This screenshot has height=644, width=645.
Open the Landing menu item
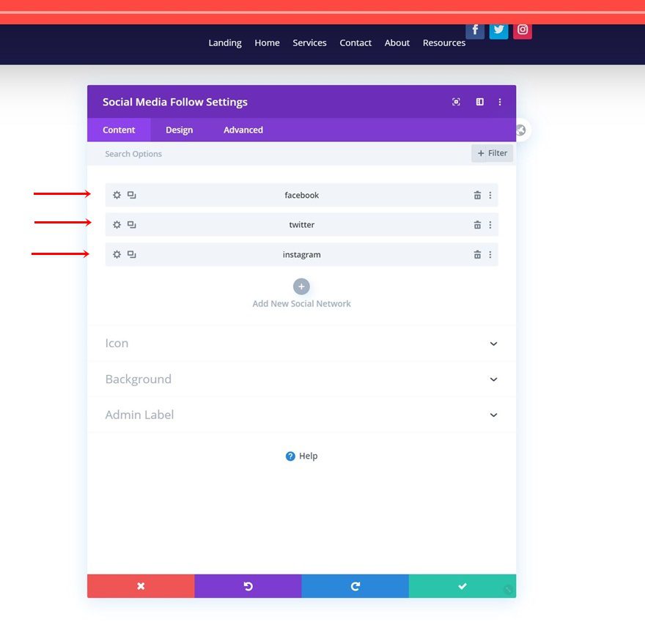(x=225, y=42)
